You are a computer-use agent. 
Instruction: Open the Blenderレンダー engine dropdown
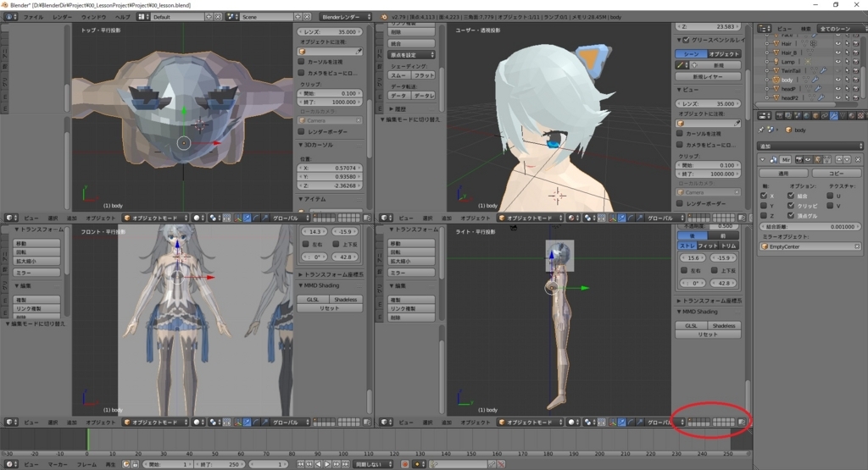pos(346,17)
